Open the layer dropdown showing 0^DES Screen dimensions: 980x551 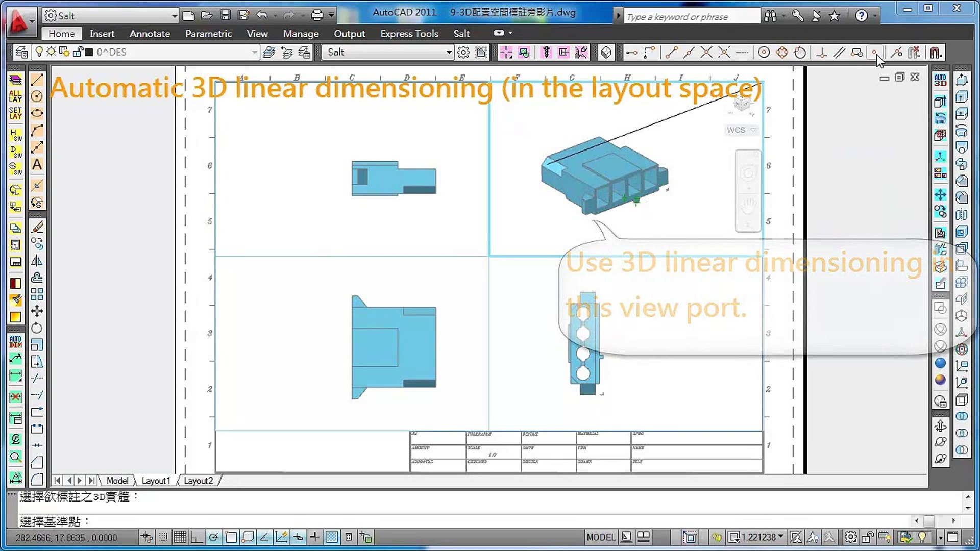click(x=254, y=52)
